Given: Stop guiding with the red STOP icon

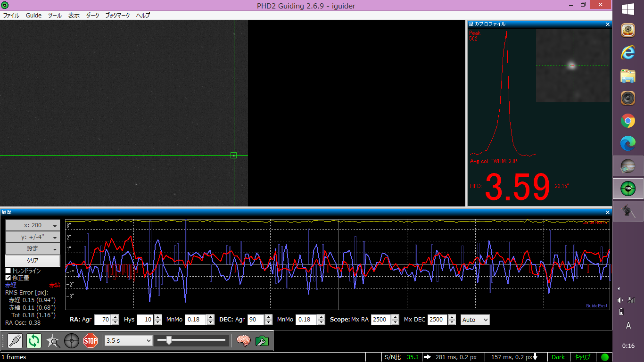Looking at the screenshot, I should click(x=90, y=340).
